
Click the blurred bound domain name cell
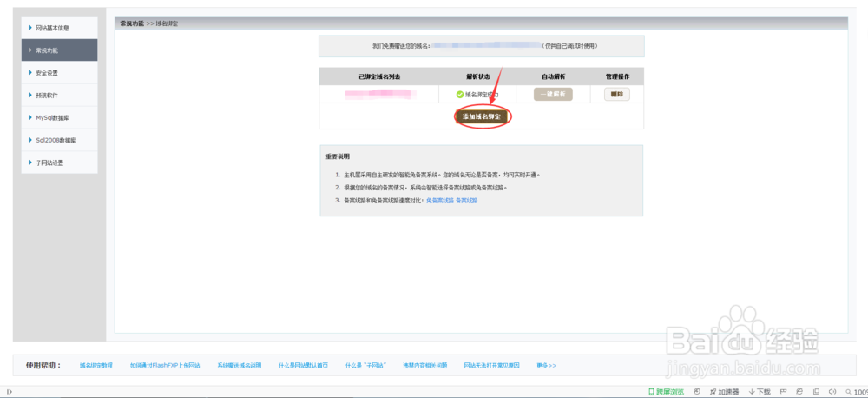[381, 95]
